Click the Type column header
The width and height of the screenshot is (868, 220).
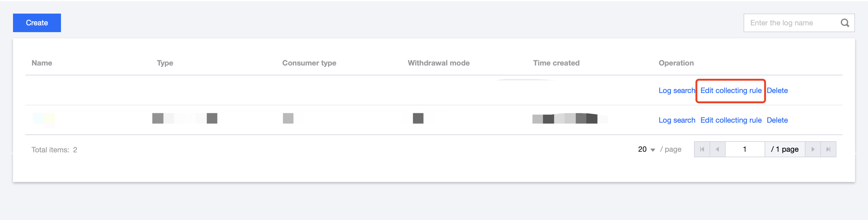[165, 63]
